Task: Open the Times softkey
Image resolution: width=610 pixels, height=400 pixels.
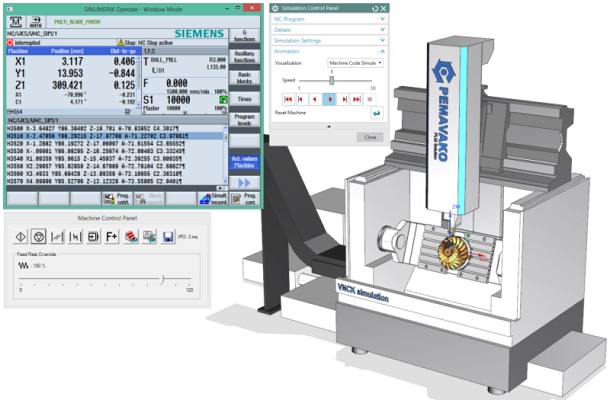Action: 244,99
